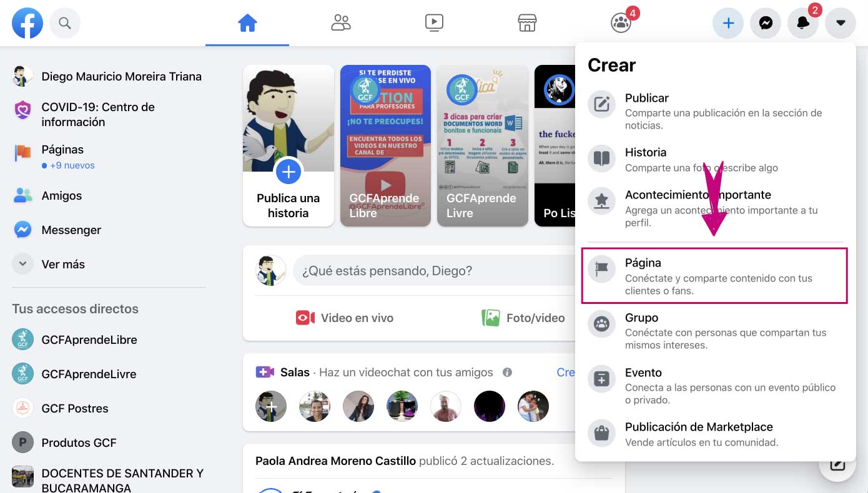
Task: Open the Marketplace tab icon in top bar
Action: pyautogui.click(x=528, y=24)
